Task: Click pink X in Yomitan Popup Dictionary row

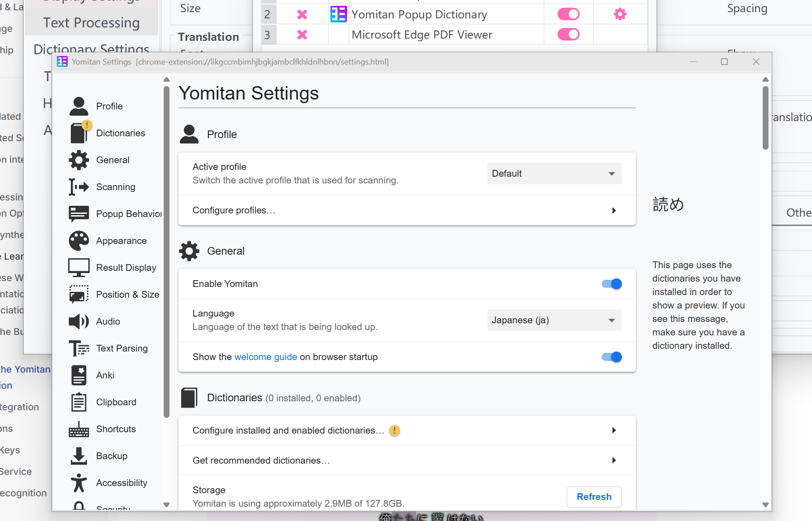Action: pos(302,14)
